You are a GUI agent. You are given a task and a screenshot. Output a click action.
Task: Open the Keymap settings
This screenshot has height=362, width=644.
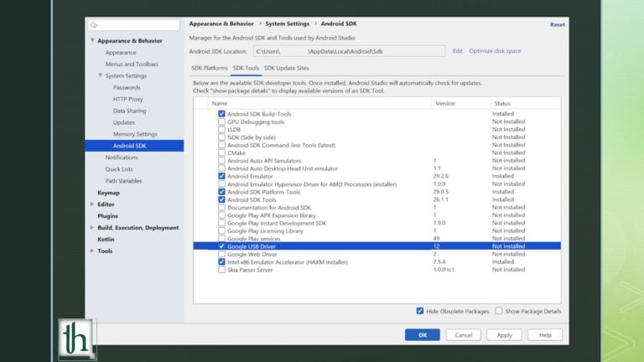tap(108, 193)
